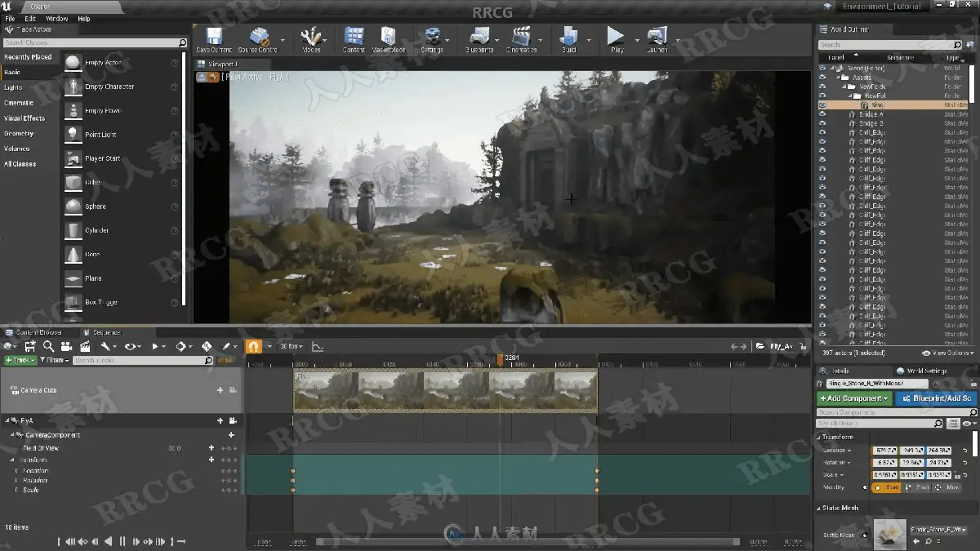Set Mobility to Stationary
The height and width of the screenshot is (551, 980).
918,487
